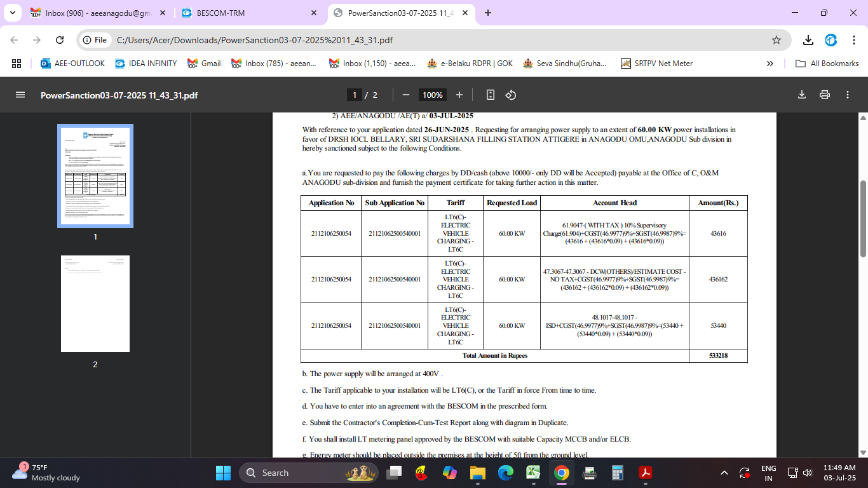The width and height of the screenshot is (868, 488).
Task: Download the PDF from the viewer toolbar
Action: coord(802,95)
